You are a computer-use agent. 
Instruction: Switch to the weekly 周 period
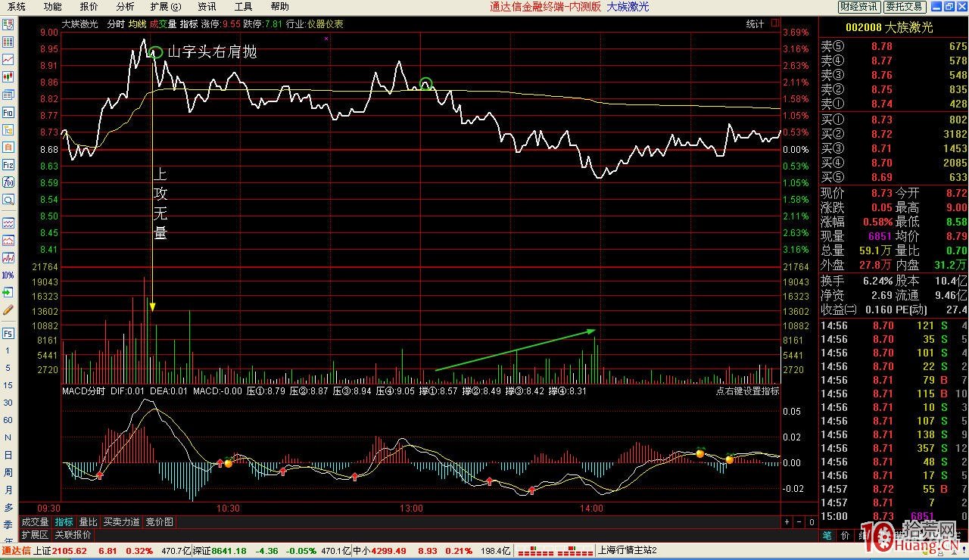coord(8,473)
